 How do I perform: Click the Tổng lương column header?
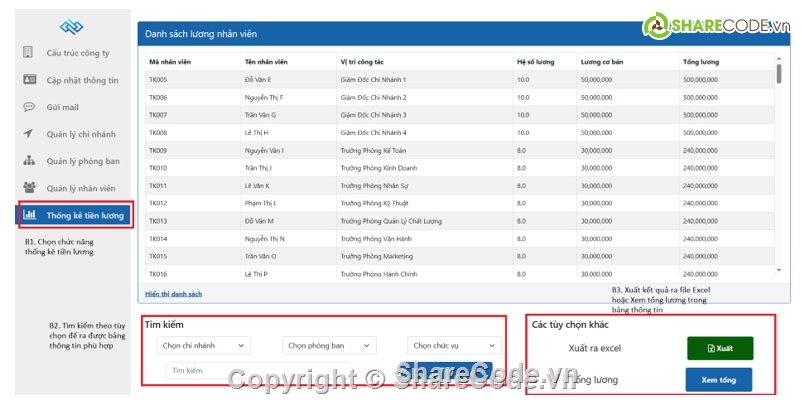coord(700,62)
